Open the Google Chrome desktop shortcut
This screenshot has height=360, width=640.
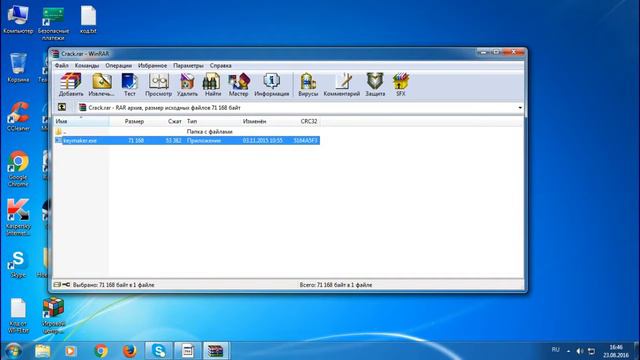pyautogui.click(x=18, y=169)
